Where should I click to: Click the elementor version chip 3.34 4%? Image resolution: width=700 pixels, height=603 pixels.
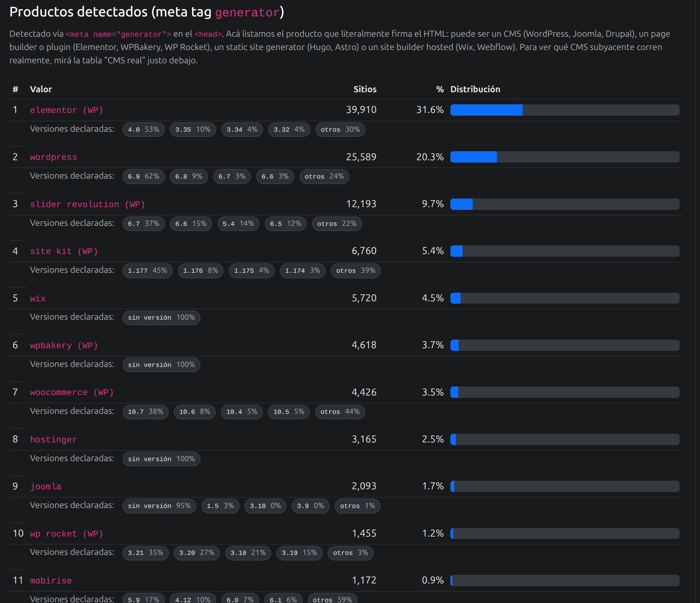tap(242, 129)
